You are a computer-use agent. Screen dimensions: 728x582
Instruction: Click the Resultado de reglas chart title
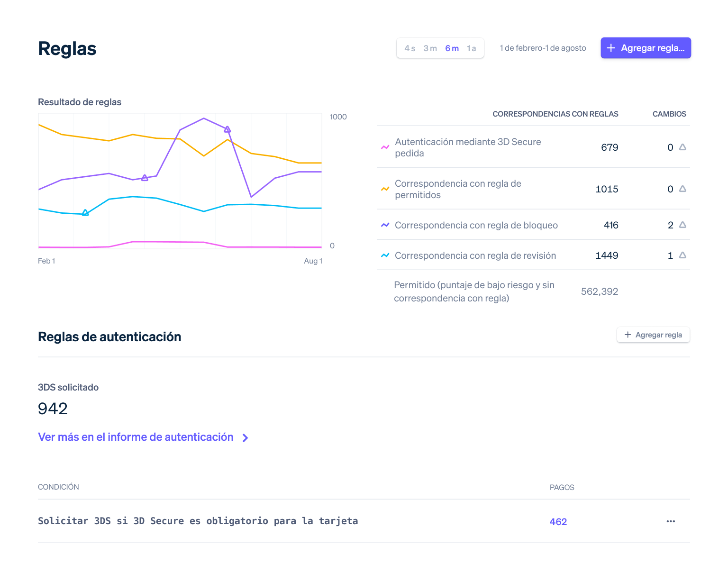point(80,102)
